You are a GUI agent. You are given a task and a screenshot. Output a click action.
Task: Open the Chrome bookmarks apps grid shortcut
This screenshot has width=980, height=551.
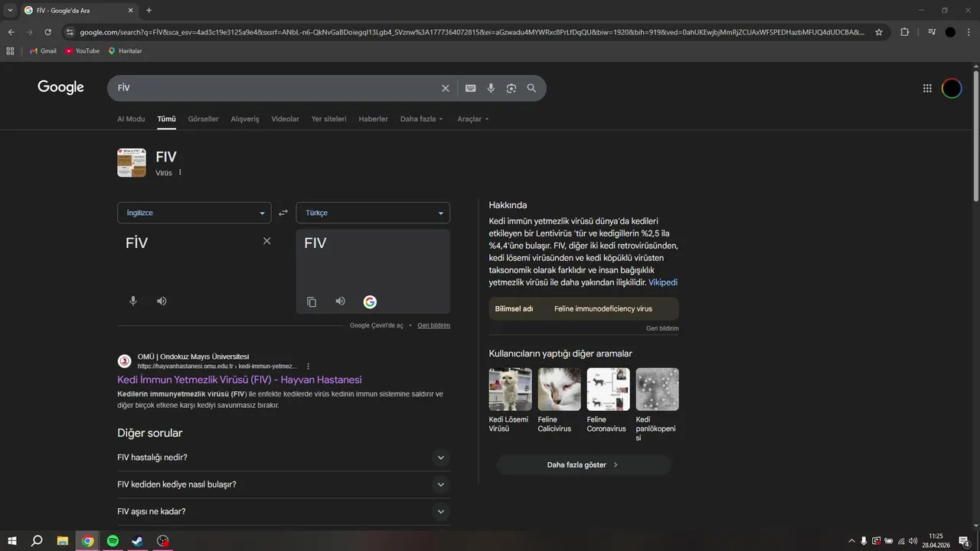coord(10,51)
